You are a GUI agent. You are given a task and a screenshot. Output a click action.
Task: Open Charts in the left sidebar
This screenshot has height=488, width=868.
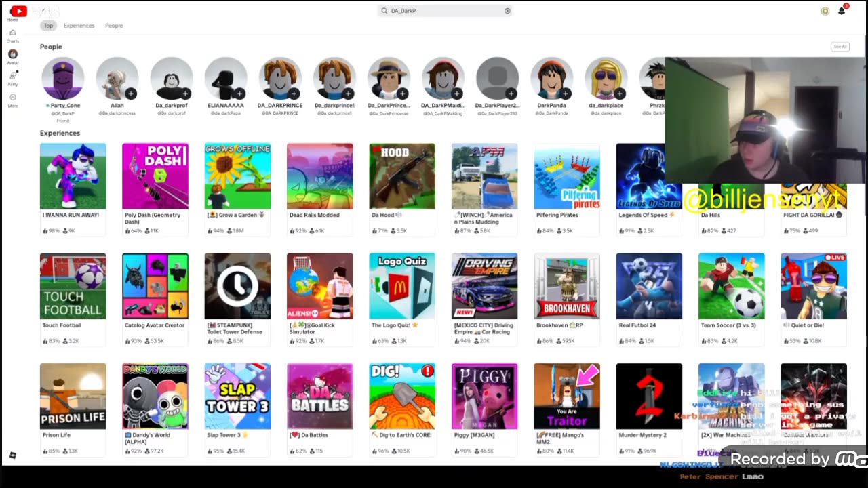[x=13, y=35]
